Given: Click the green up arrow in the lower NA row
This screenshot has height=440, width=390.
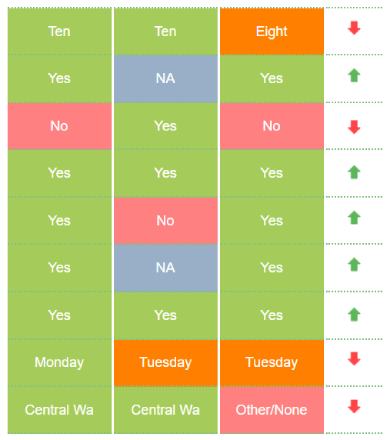Looking at the screenshot, I should (x=354, y=265).
